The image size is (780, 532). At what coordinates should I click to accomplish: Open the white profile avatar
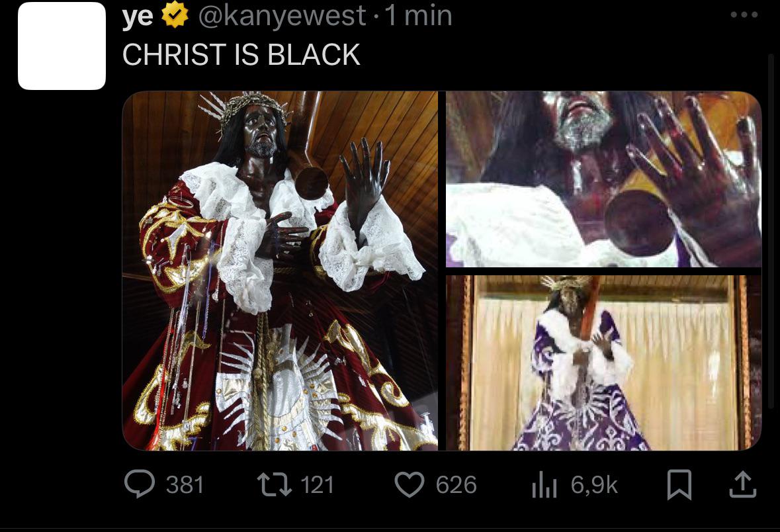(62, 46)
